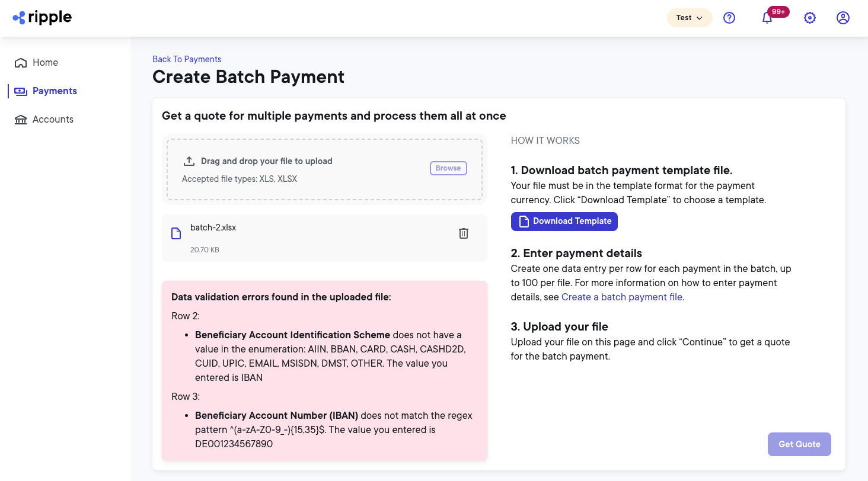The height and width of the screenshot is (481, 868).
Task: Open the help question mark icon
Action: pos(729,18)
